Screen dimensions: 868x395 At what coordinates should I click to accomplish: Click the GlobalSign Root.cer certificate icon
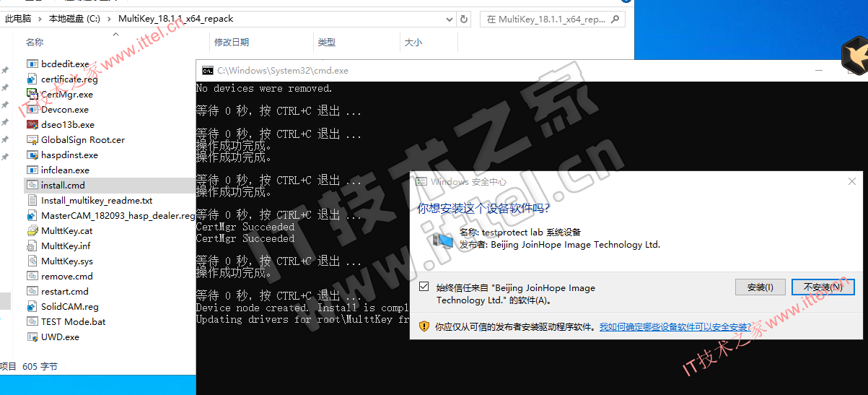click(32, 139)
